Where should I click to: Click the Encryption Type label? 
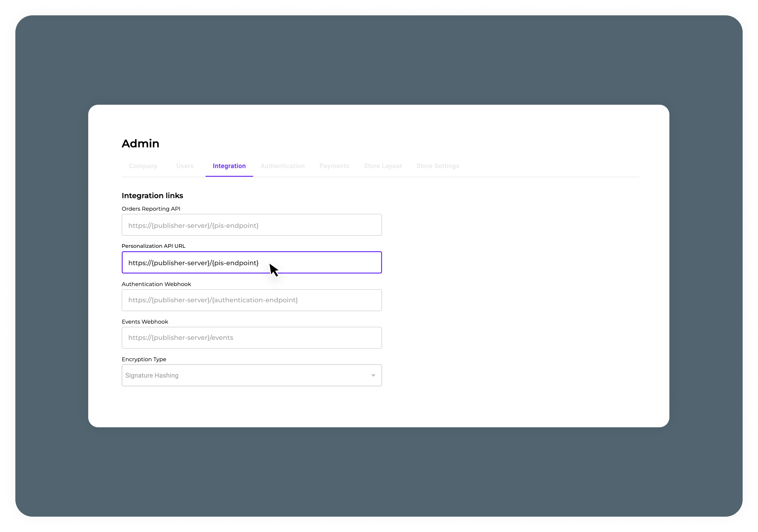(144, 359)
